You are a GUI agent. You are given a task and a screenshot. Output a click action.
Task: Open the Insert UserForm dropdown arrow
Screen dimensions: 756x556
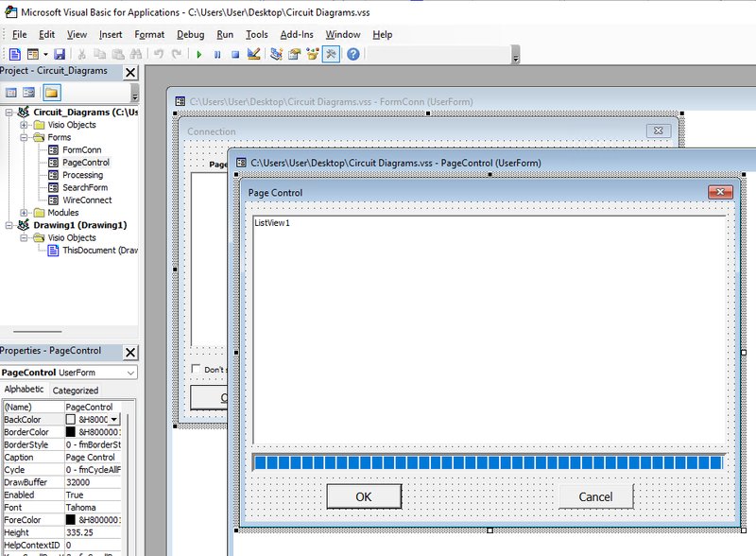[x=45, y=54]
